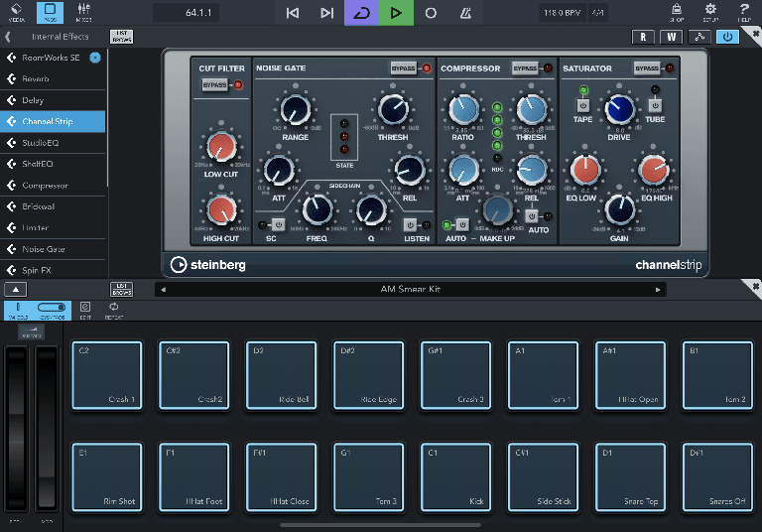Toggle the Noise Gate bypass
The image size is (762, 532).
[404, 68]
